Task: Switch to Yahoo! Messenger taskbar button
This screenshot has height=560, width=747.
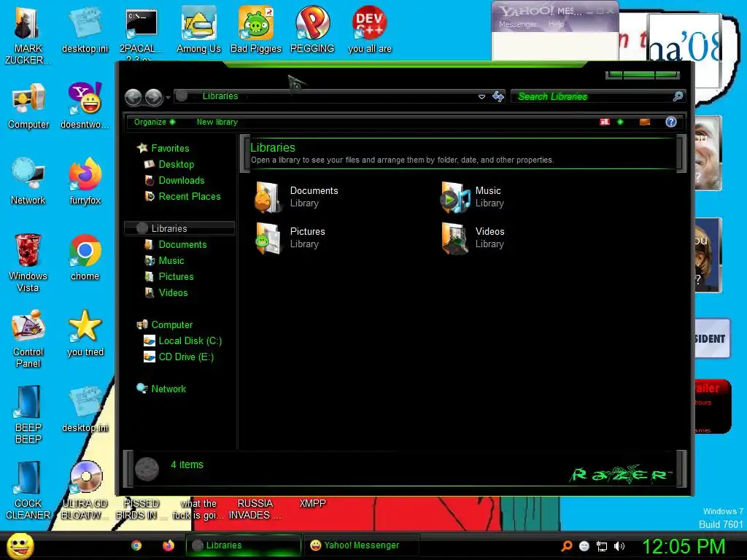Action: pos(362,545)
